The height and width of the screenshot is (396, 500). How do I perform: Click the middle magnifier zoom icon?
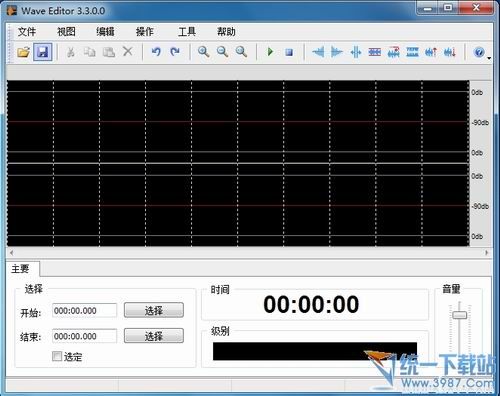(x=222, y=52)
